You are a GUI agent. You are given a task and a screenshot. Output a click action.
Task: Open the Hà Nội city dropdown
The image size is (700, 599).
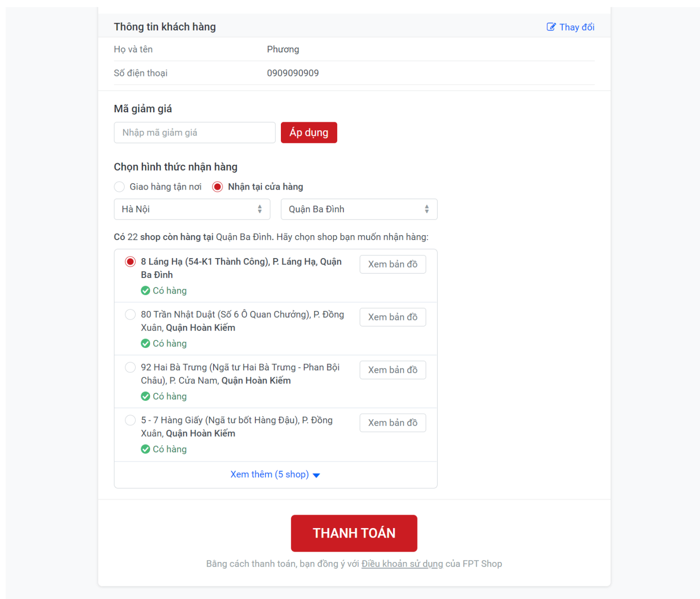(192, 209)
